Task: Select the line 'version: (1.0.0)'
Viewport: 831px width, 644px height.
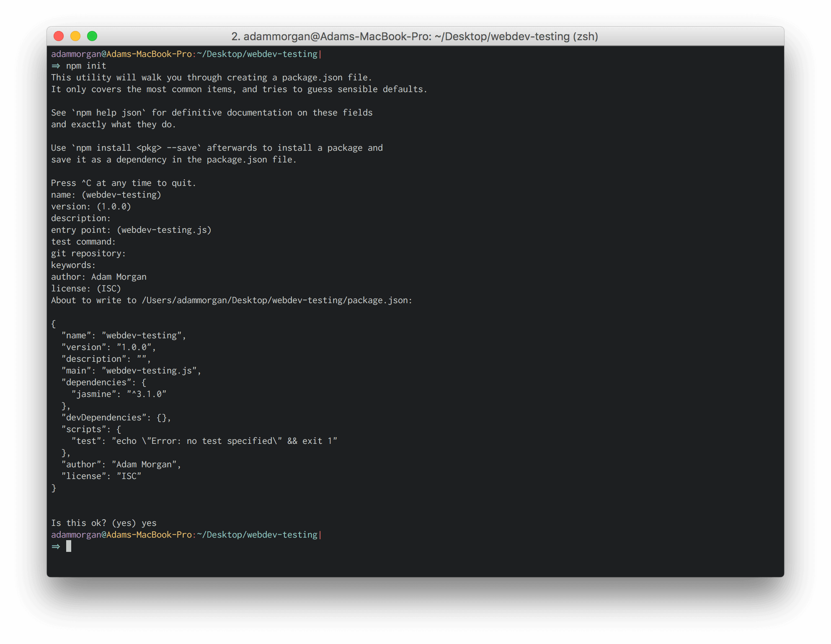Action: click(91, 206)
